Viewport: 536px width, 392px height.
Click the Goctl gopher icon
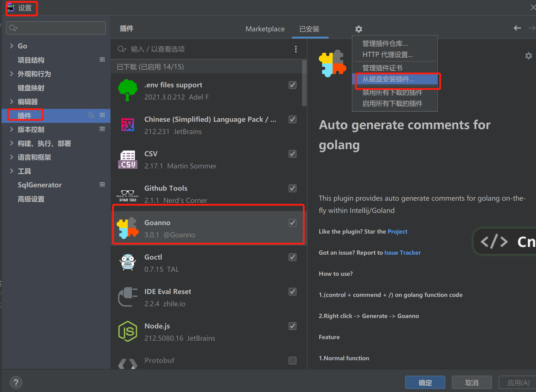(x=128, y=262)
